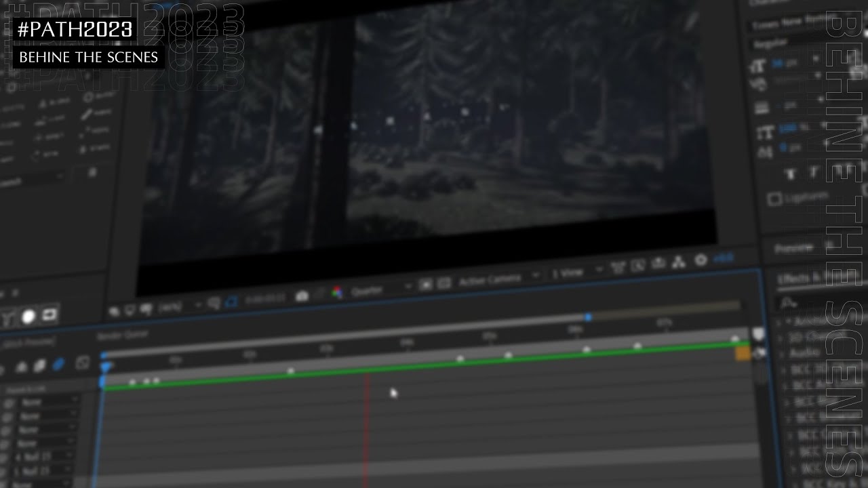868x488 pixels.
Task: Click the comp marker bin icon
Action: pos(758,334)
